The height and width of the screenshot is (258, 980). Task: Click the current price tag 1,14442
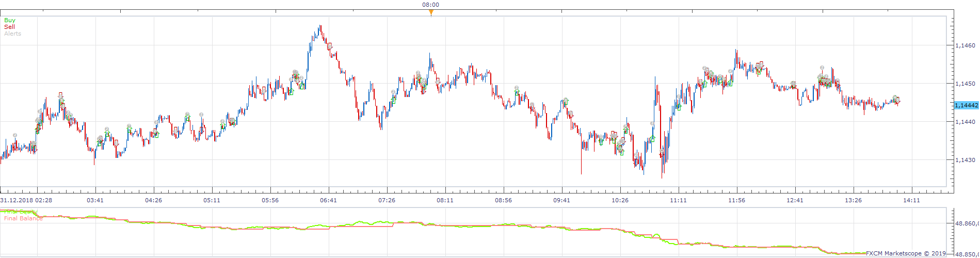tap(966, 105)
